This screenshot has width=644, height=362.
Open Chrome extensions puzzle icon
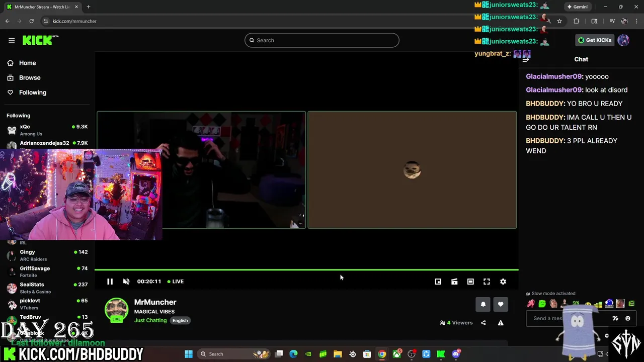click(x=577, y=21)
